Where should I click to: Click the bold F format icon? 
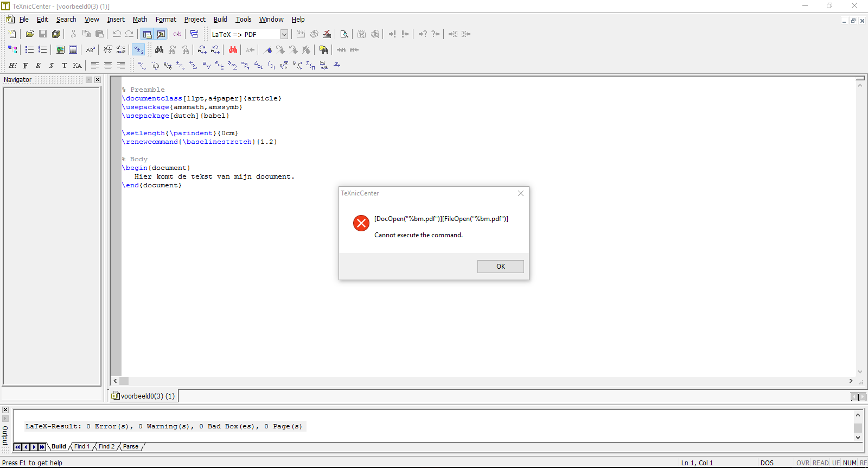(x=25, y=65)
